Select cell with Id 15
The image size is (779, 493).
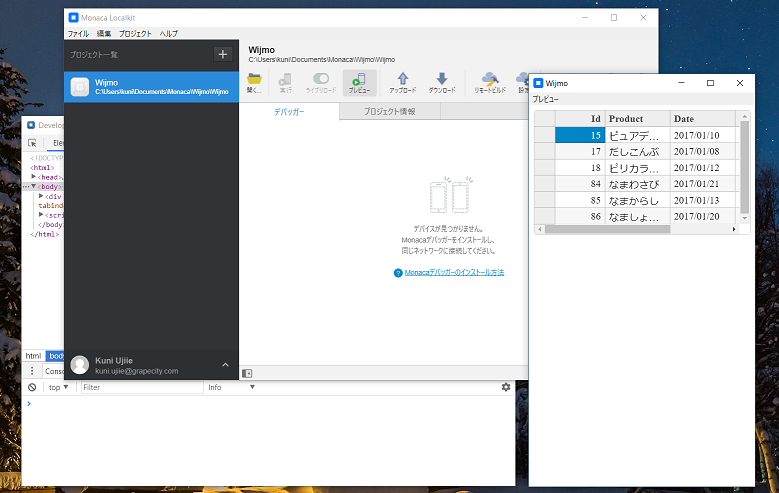(x=580, y=135)
